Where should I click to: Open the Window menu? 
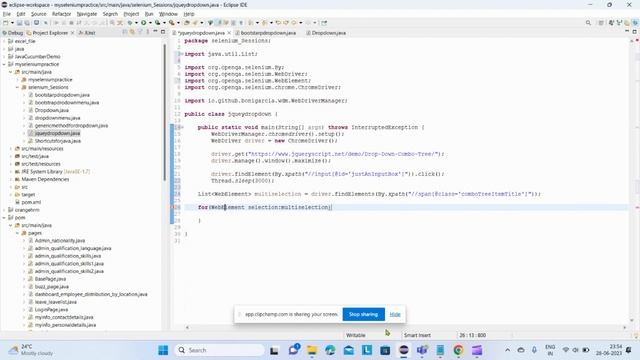click(168, 14)
